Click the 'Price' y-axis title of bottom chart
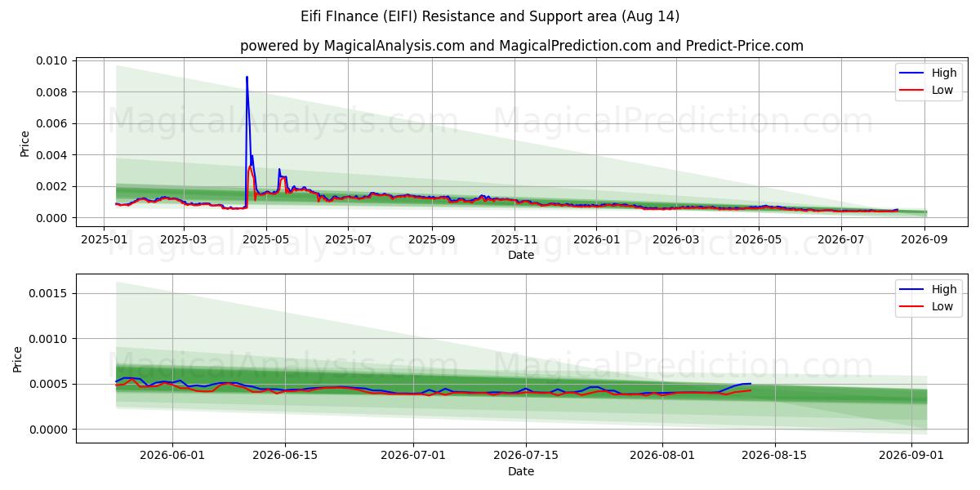This screenshot has width=980, height=490. [x=18, y=359]
